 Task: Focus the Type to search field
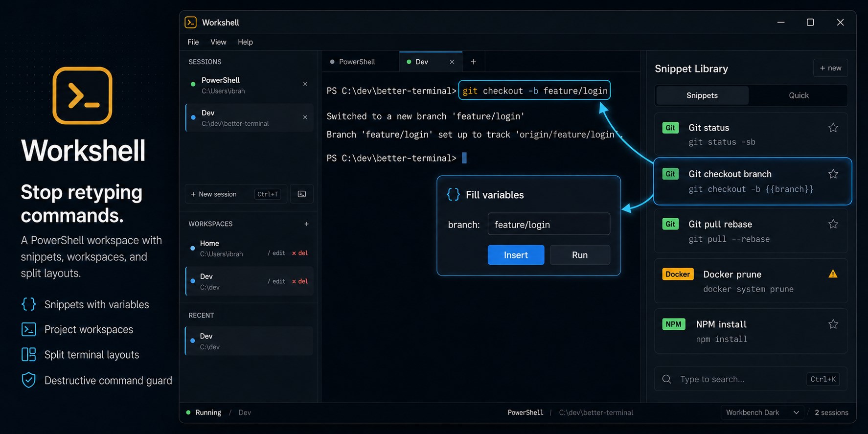[751, 379]
